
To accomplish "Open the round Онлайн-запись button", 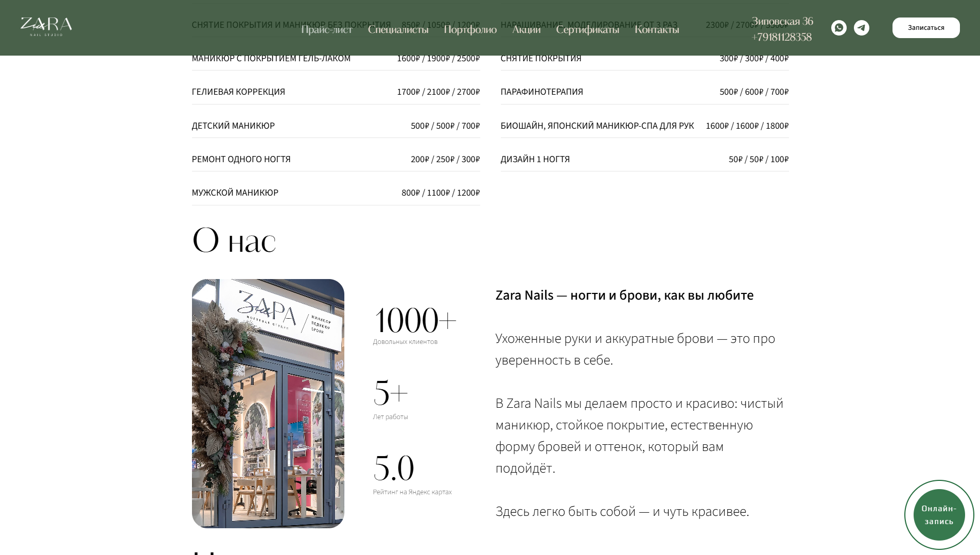I will [x=939, y=515].
